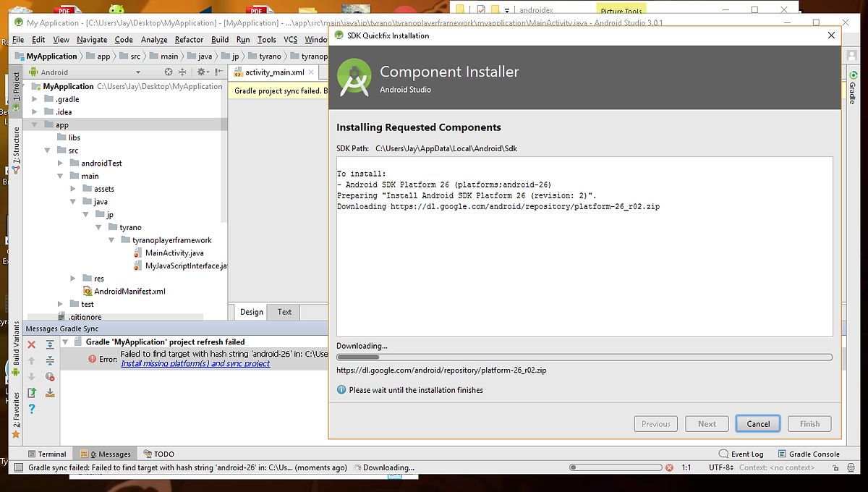This screenshot has width=868, height=492.
Task: Open the Z: Structure side tab
Action: coord(16,150)
